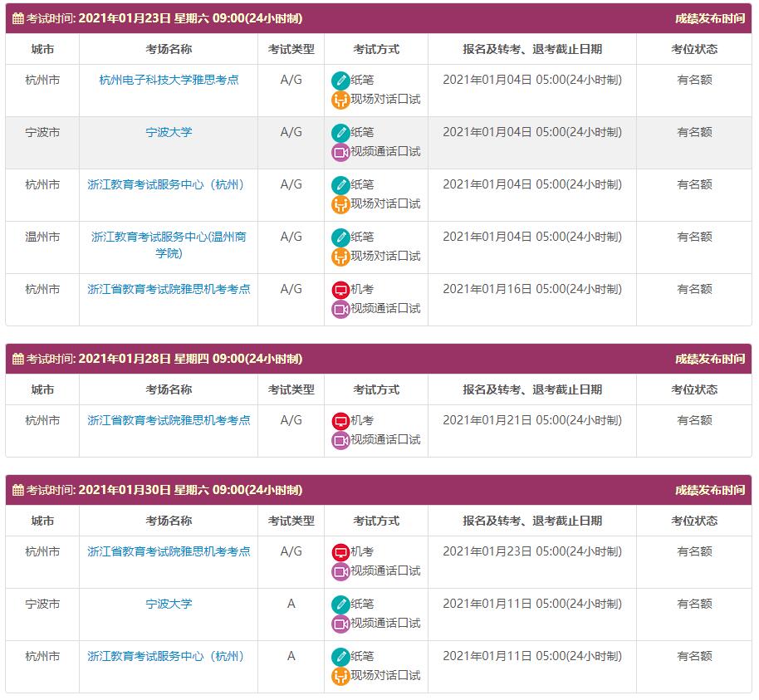
Task: Click the 视频通话口试 icon for 宁波大学 on January 23
Action: (x=340, y=152)
